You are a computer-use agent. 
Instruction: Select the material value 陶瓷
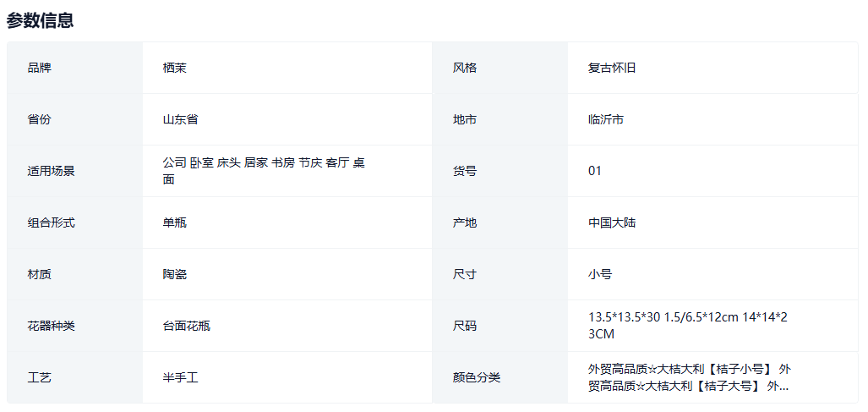tap(174, 274)
